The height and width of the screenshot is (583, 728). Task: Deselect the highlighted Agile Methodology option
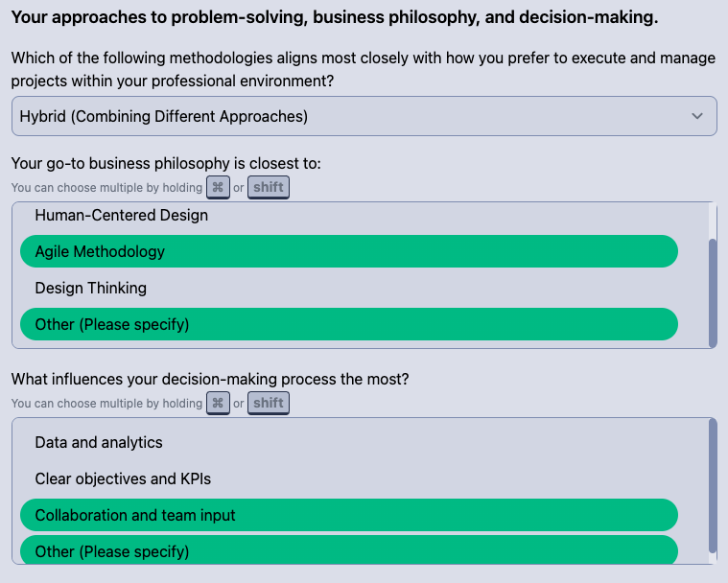click(x=348, y=251)
